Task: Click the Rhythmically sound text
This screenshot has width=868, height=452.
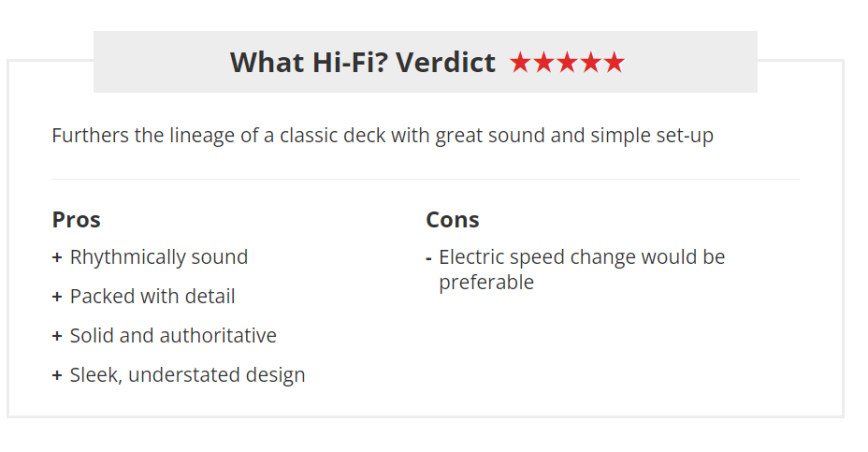Action: tap(159, 257)
